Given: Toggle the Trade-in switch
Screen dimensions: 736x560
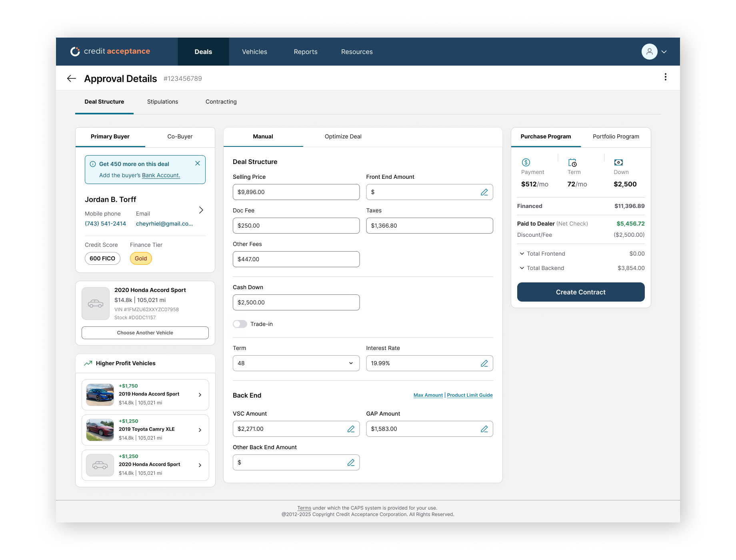Looking at the screenshot, I should (240, 324).
